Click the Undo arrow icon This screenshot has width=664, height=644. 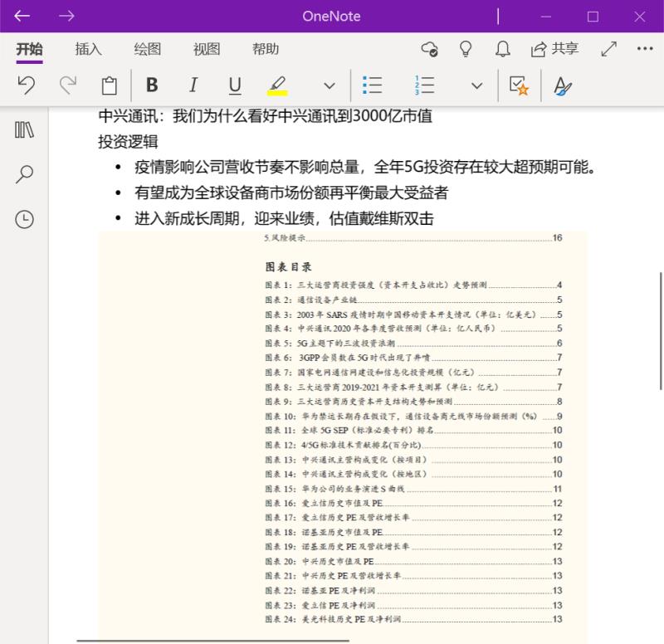tap(27, 85)
